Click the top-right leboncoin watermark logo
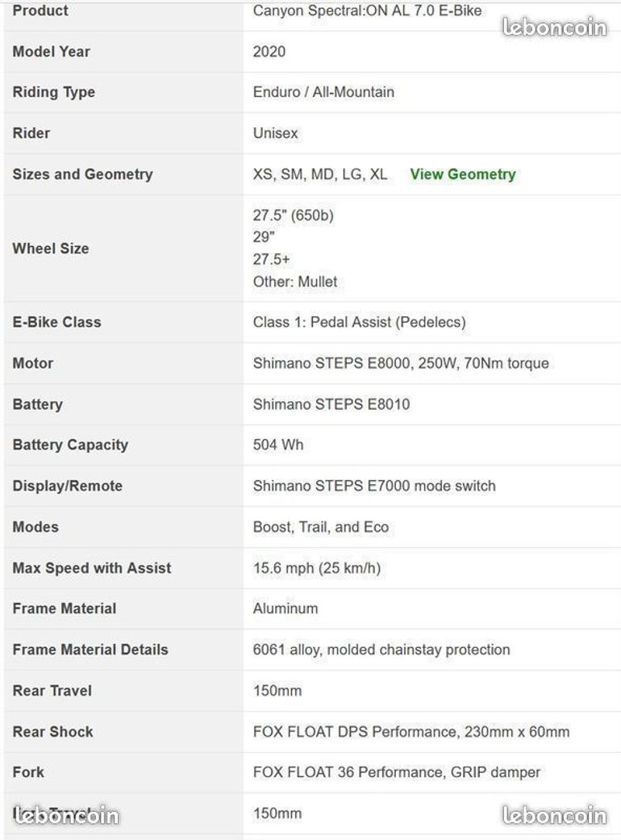The height and width of the screenshot is (840, 621). (x=555, y=27)
